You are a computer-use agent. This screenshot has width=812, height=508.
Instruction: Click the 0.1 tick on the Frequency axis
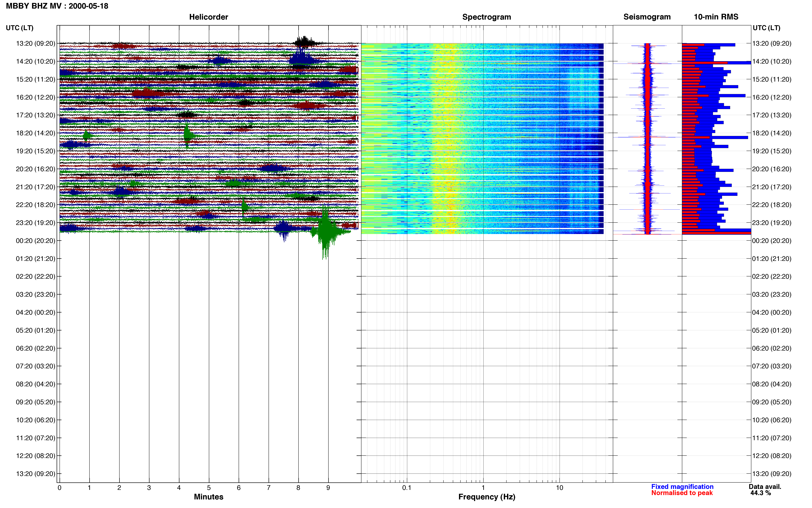coord(407,488)
